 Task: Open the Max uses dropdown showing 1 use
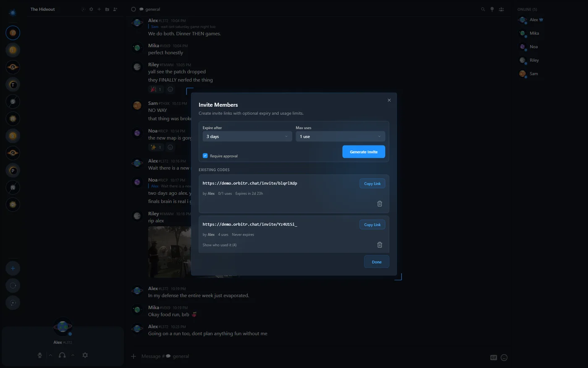pos(340,136)
